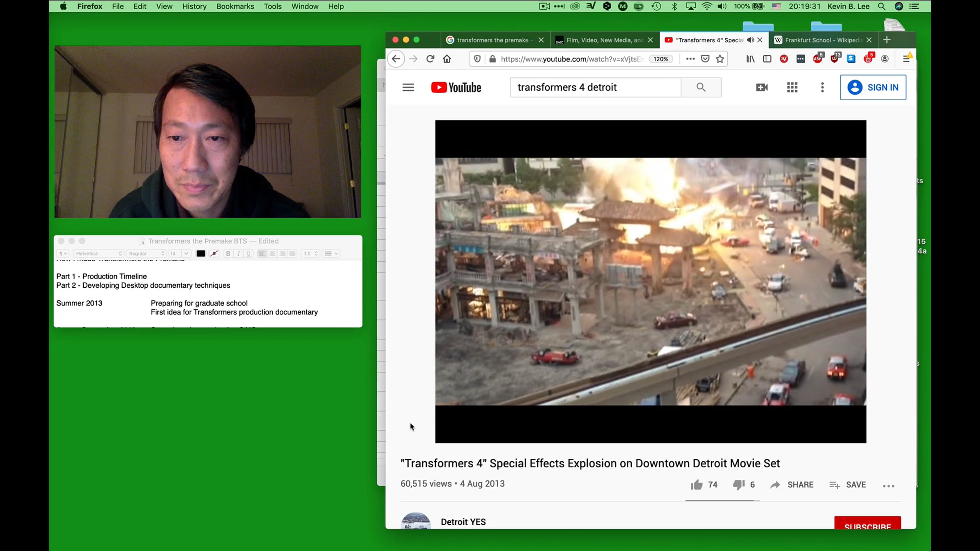Like the video with thumbs up
The height and width of the screenshot is (551, 980).
697,484
